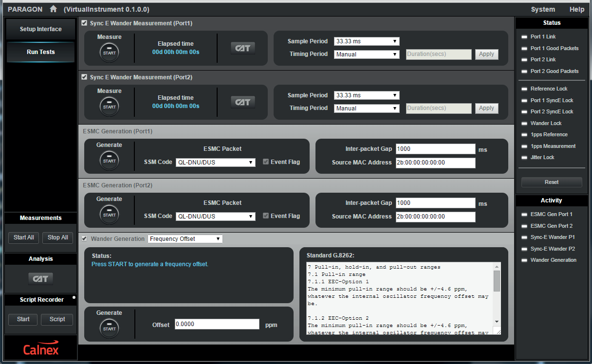Open the Port1 SSM Code dropdown
The height and width of the screenshot is (364, 592).
(x=215, y=163)
